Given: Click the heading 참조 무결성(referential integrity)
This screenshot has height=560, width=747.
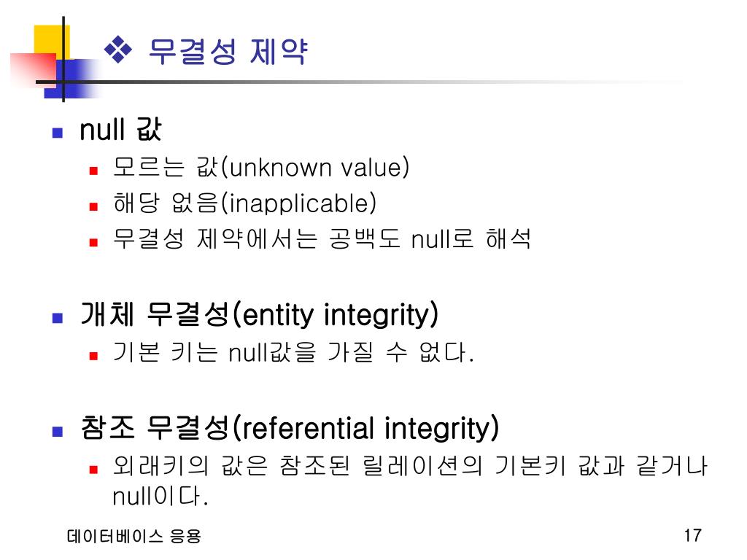Looking at the screenshot, I should point(290,428).
